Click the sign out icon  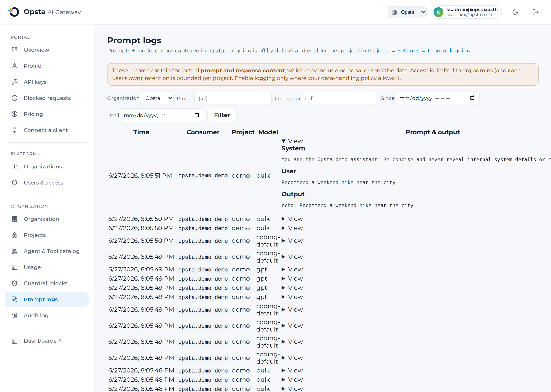click(x=535, y=12)
